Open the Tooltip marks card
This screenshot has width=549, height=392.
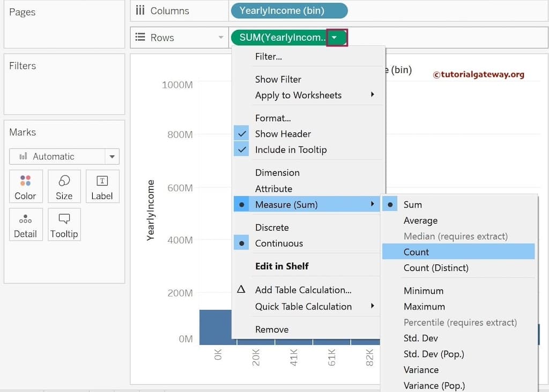tap(64, 224)
